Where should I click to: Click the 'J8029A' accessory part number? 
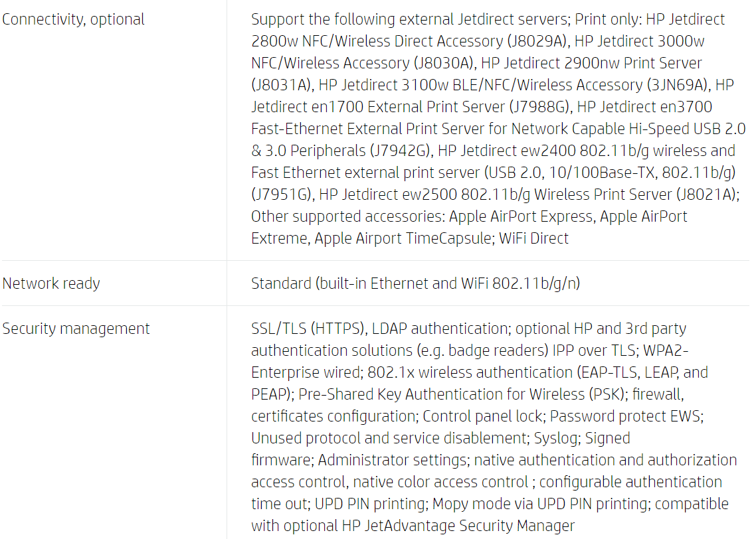537,41
